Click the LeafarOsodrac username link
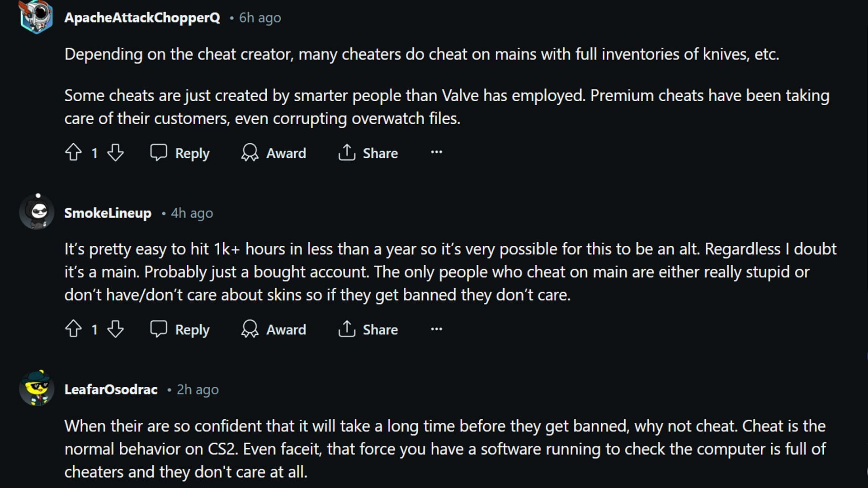This screenshot has width=868, height=488. point(110,389)
